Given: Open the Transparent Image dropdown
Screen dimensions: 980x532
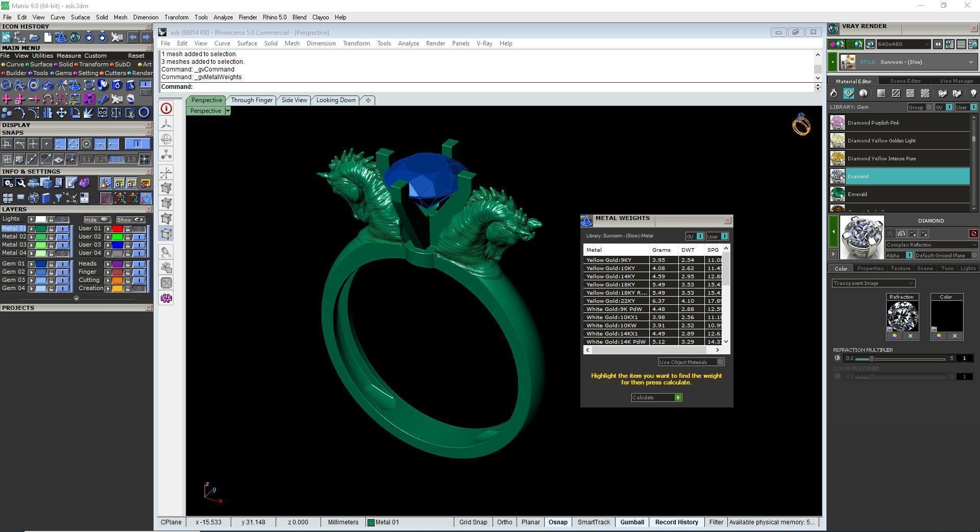Looking at the screenshot, I should [x=873, y=283].
